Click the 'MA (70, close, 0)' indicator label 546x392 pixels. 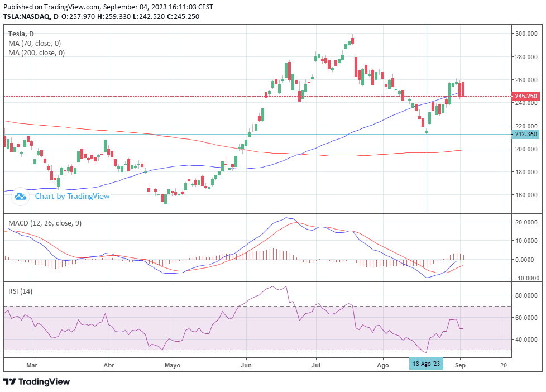pos(35,44)
